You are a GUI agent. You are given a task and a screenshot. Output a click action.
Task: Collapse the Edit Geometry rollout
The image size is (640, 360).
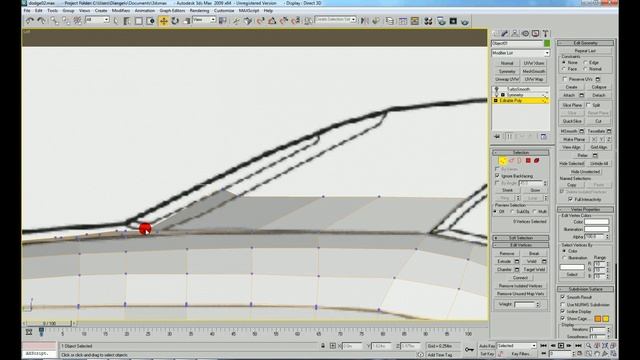point(585,43)
